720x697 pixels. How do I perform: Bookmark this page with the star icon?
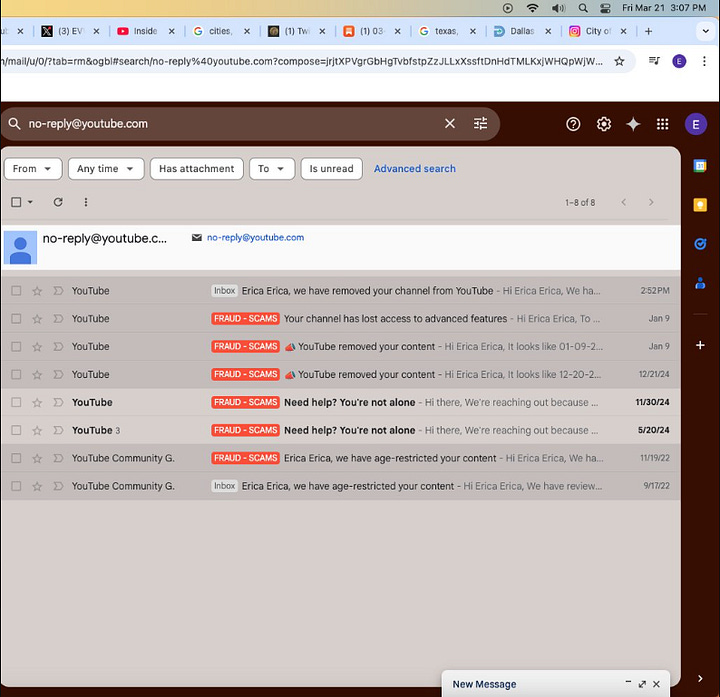click(619, 61)
